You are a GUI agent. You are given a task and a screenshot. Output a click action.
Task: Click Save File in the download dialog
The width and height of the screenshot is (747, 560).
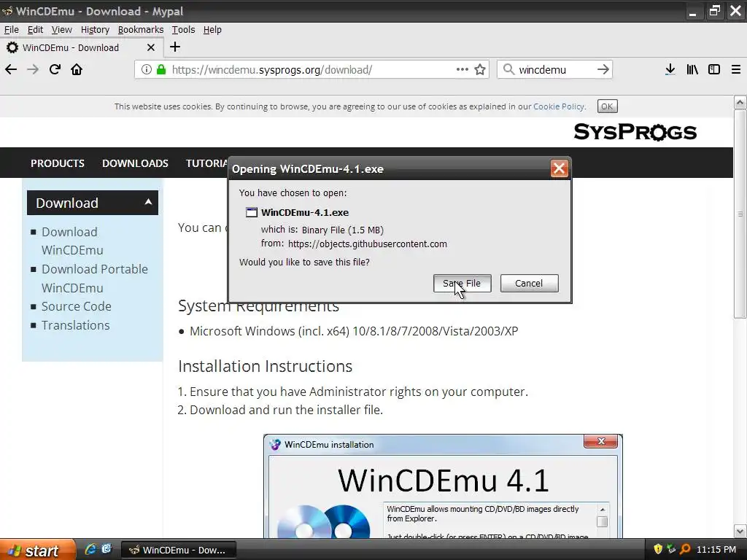coord(462,284)
